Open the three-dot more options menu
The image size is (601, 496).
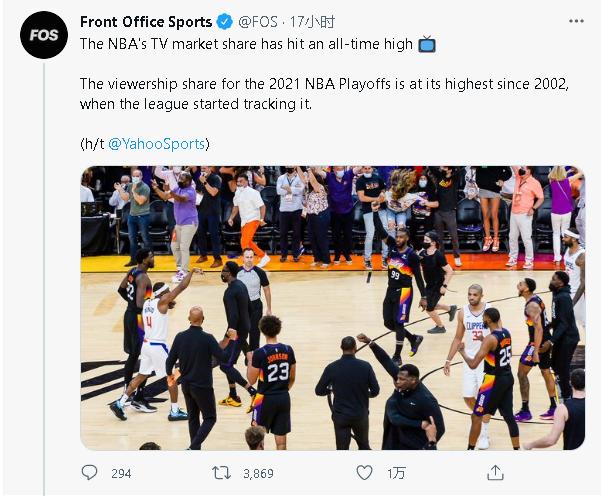pyautogui.click(x=575, y=22)
